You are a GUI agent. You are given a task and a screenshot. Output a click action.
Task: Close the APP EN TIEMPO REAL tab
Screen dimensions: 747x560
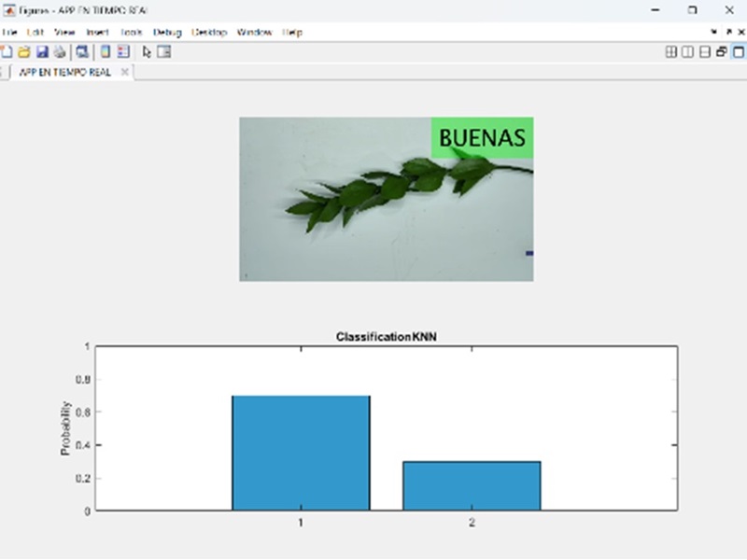125,72
